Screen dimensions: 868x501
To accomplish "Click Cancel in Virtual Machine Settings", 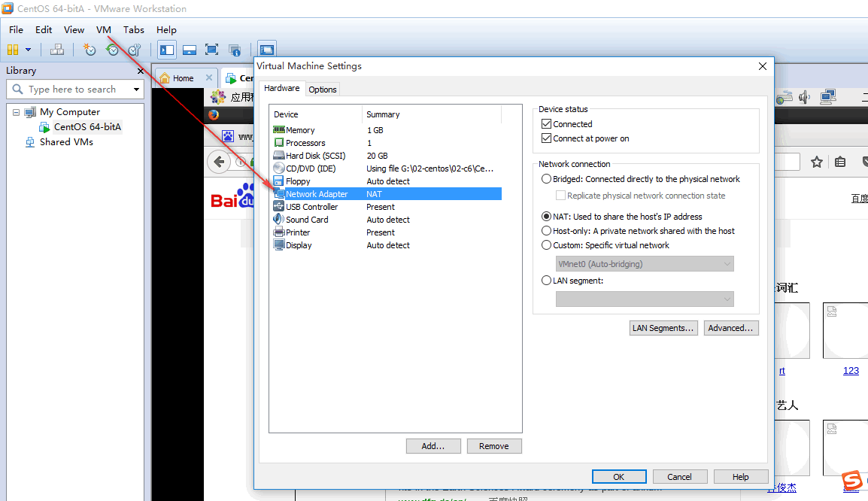I will pos(679,477).
